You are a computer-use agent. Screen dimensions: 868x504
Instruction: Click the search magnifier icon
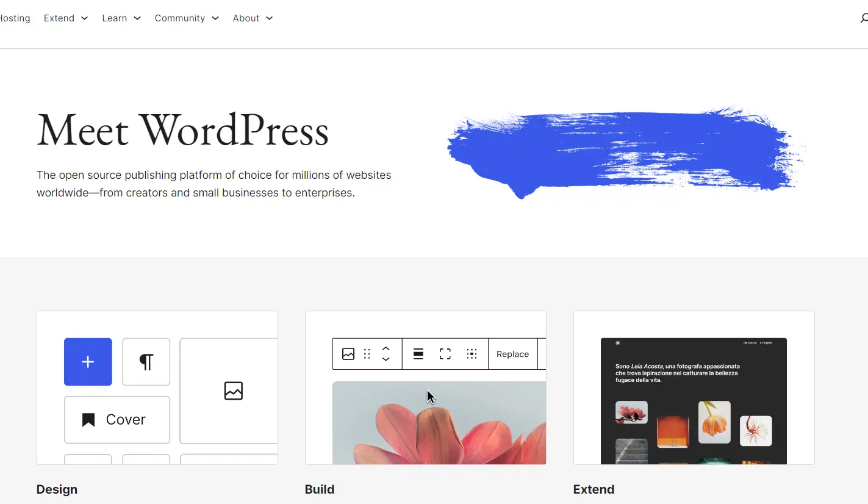864,18
